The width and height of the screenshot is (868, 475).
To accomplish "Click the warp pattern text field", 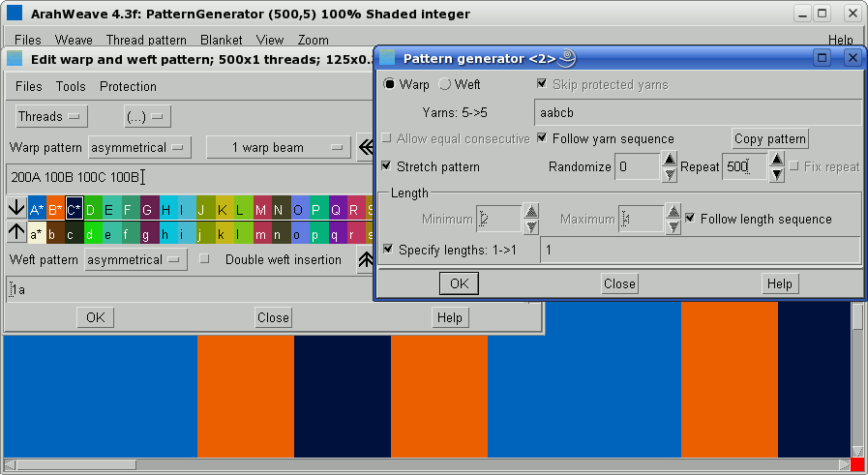I will (190, 178).
